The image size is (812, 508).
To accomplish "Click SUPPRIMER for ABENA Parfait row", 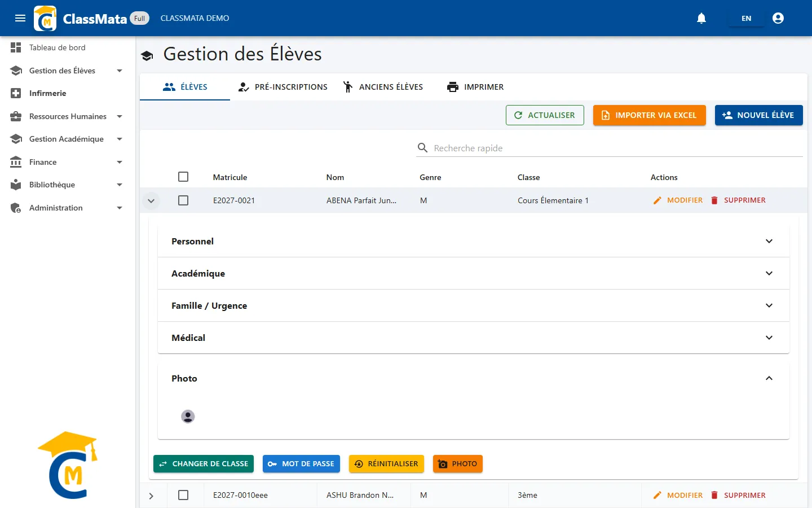I will [738, 200].
